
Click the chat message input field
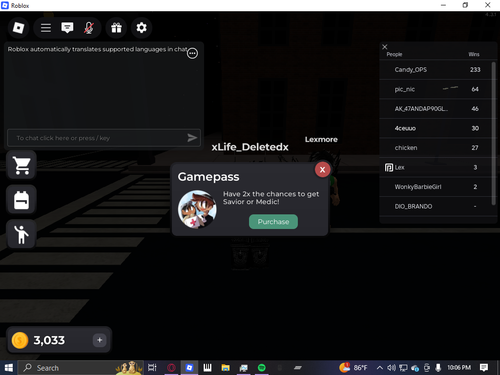point(104,138)
